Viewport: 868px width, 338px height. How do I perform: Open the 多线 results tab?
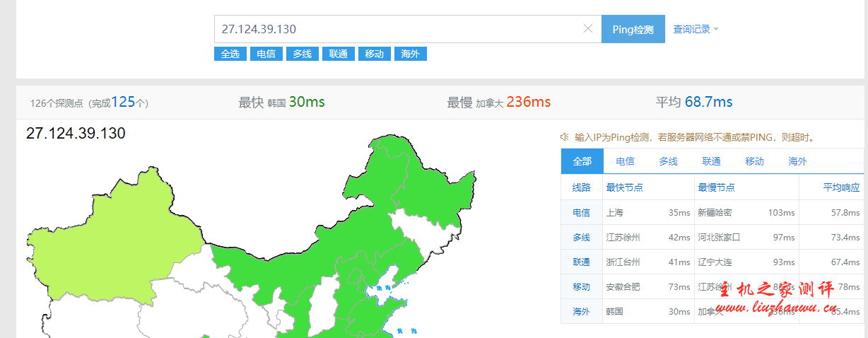668,161
